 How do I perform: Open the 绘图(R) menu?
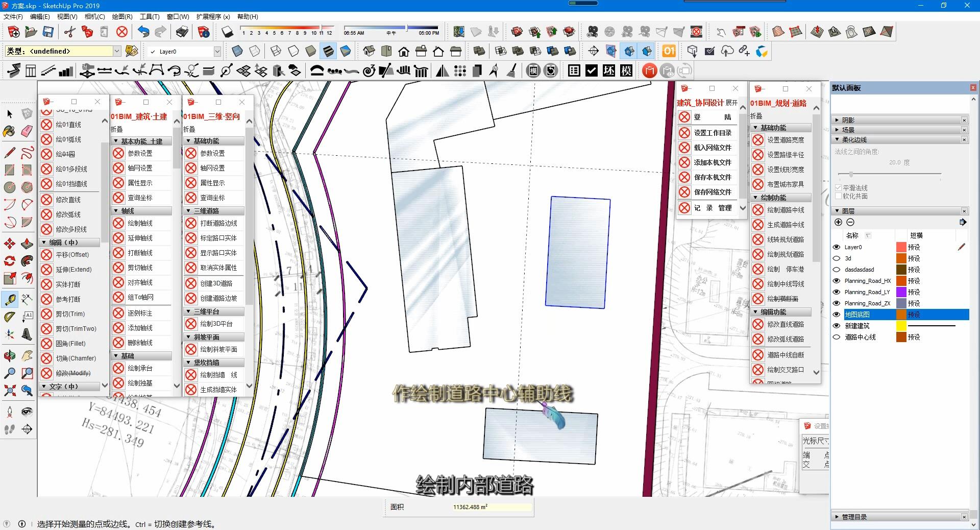(x=122, y=17)
